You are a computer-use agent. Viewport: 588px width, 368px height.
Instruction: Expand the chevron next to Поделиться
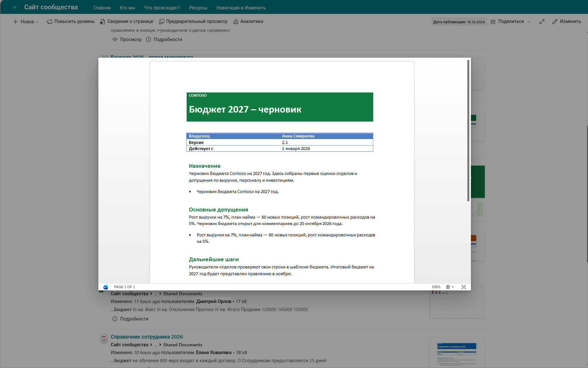click(x=529, y=22)
